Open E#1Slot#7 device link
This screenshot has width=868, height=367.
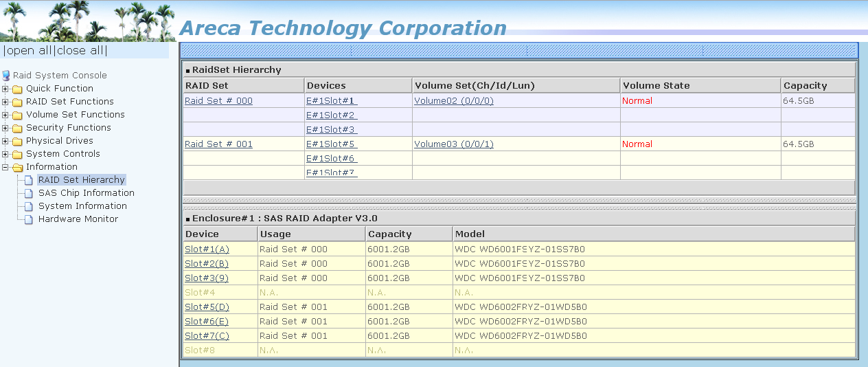pyautogui.click(x=332, y=173)
